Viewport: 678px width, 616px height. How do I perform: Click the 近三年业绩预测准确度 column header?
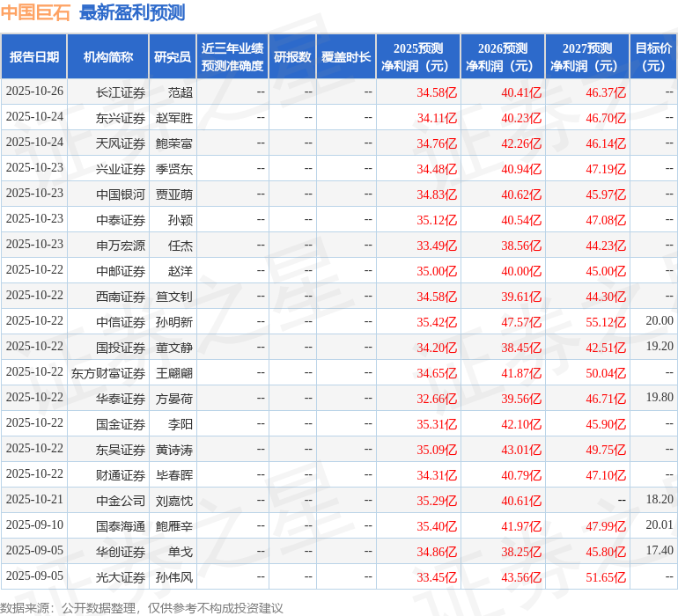(x=232, y=56)
